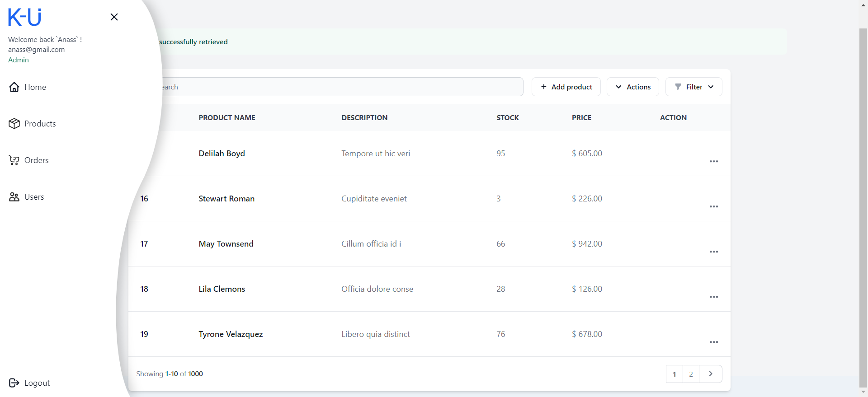Screen dimensions: 868x397
Task: Open three-dot menu for Tyrone Velazquez
Action: coord(713,342)
